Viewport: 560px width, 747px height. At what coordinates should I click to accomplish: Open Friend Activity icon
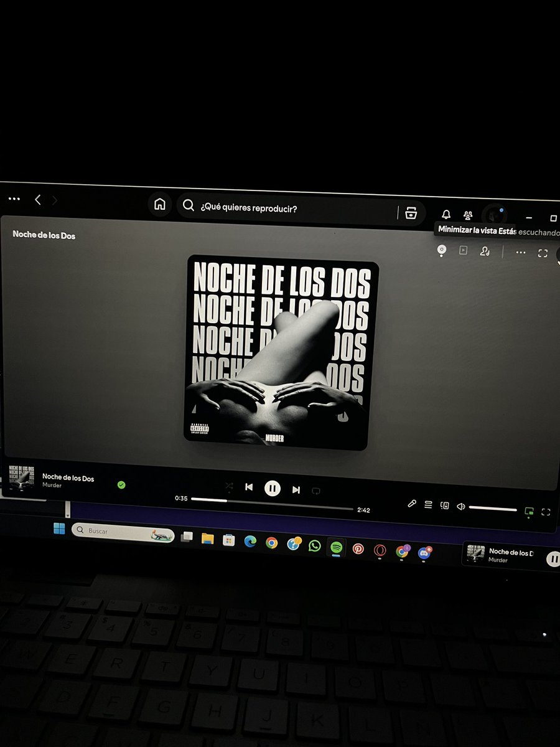(x=468, y=215)
